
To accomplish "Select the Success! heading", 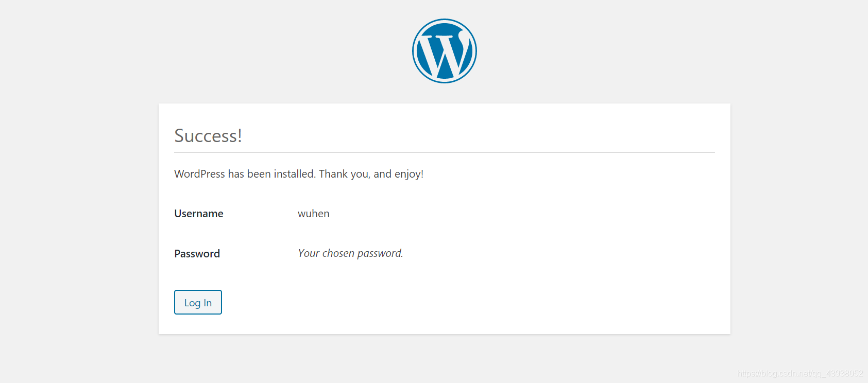I will point(208,136).
